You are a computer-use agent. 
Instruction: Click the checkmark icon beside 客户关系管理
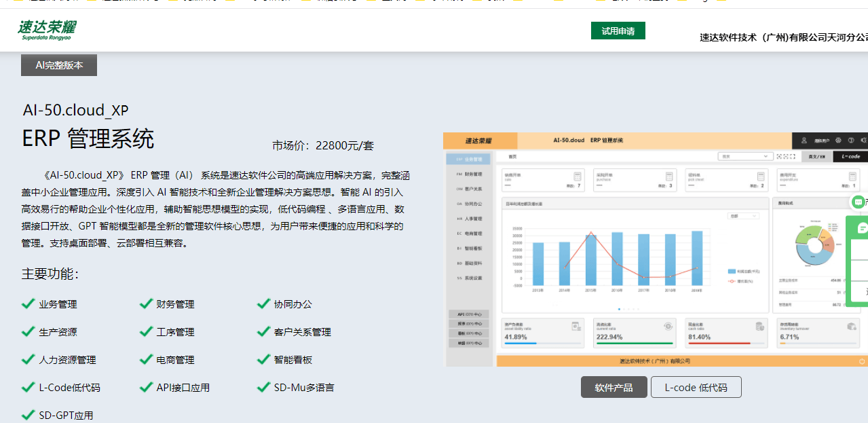pos(263,331)
